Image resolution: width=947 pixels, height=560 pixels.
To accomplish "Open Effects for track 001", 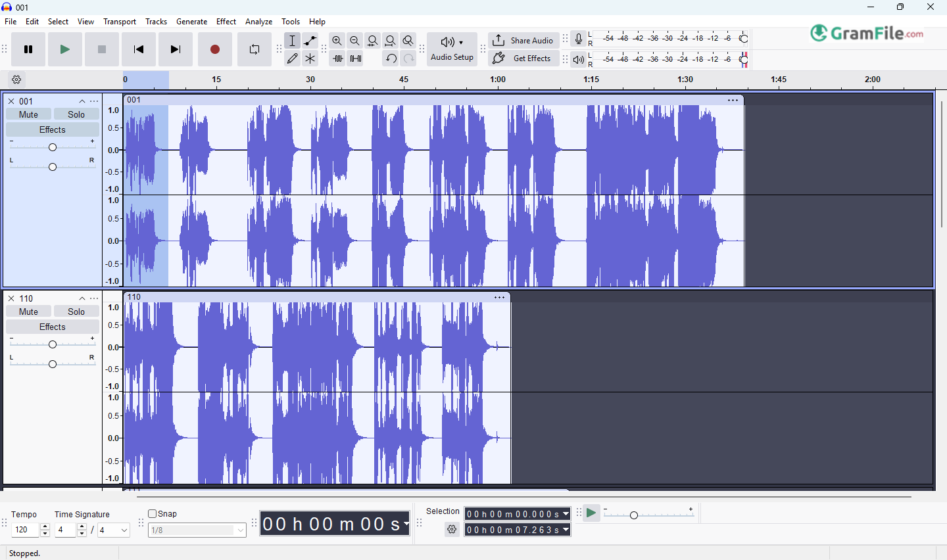I will pyautogui.click(x=53, y=129).
